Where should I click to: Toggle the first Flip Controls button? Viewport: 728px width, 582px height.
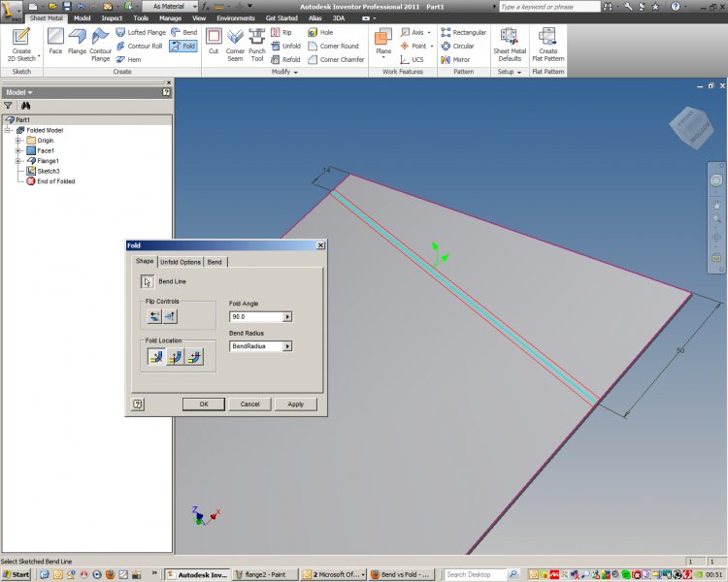[154, 316]
